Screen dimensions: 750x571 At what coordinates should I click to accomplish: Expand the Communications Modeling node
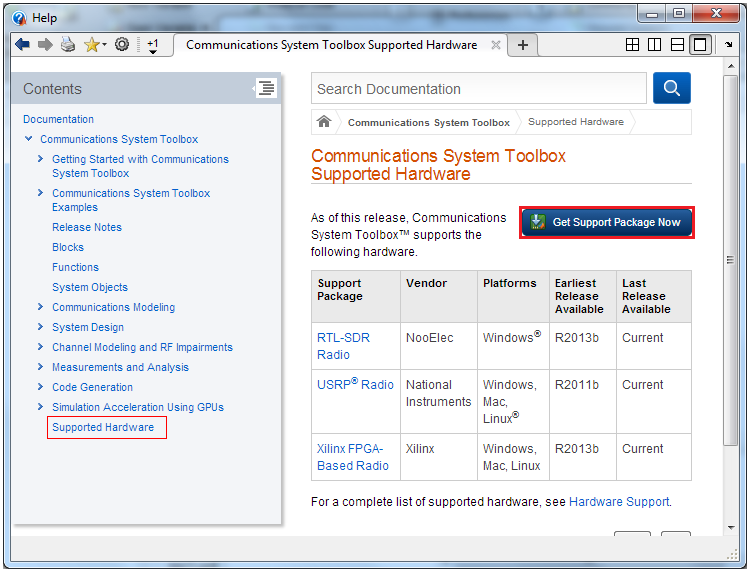[40, 307]
